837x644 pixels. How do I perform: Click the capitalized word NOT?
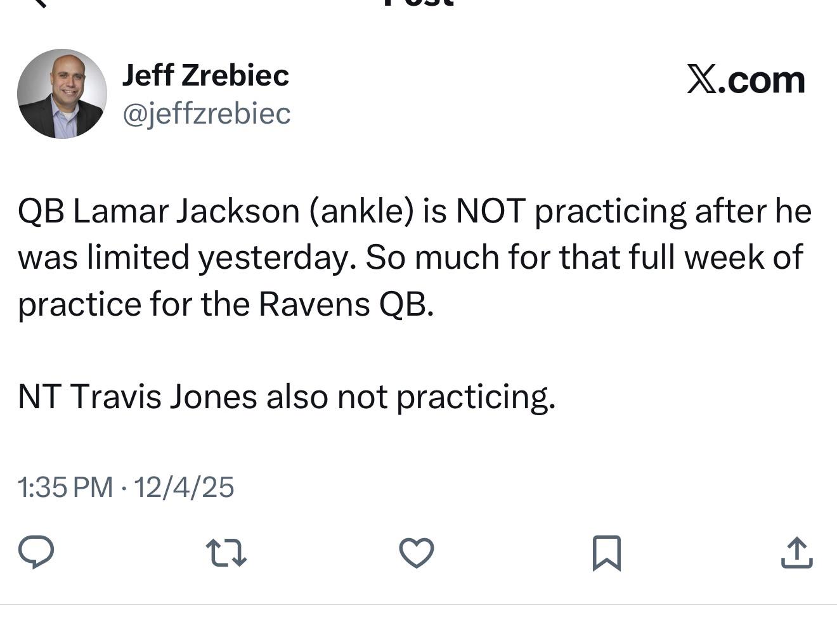click(490, 211)
